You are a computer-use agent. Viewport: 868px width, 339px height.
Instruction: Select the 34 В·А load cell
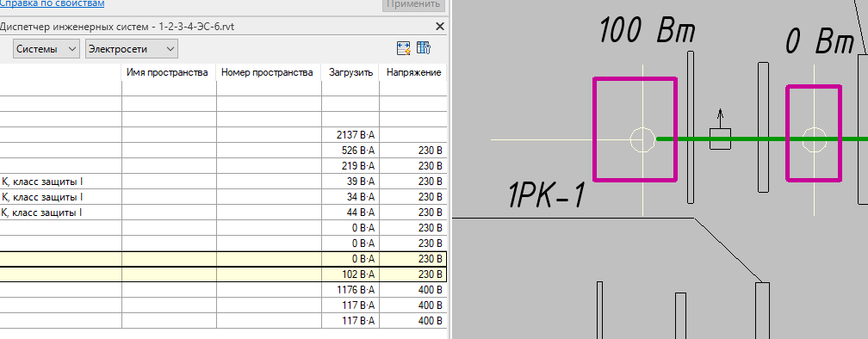(350, 197)
